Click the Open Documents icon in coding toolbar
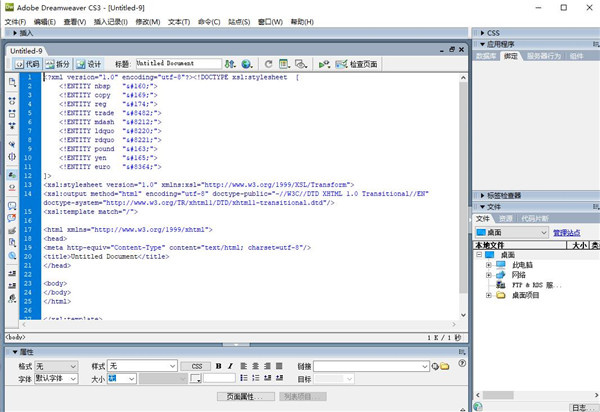The width and height of the screenshot is (600, 412). click(x=12, y=82)
